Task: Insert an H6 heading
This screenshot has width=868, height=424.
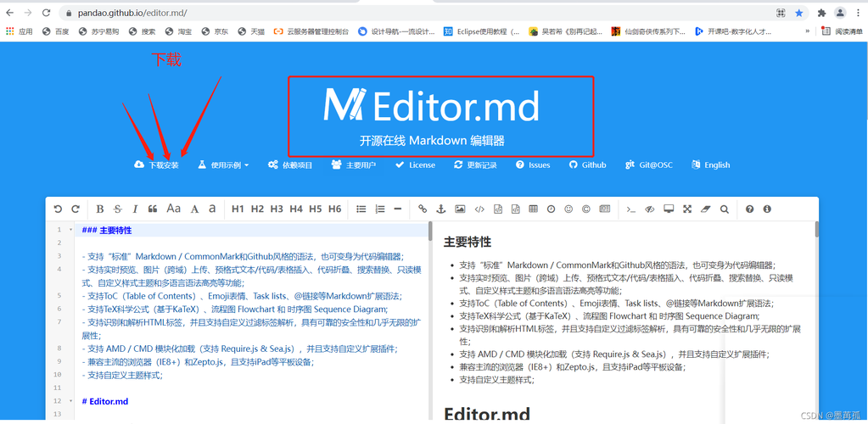Action: pos(335,209)
